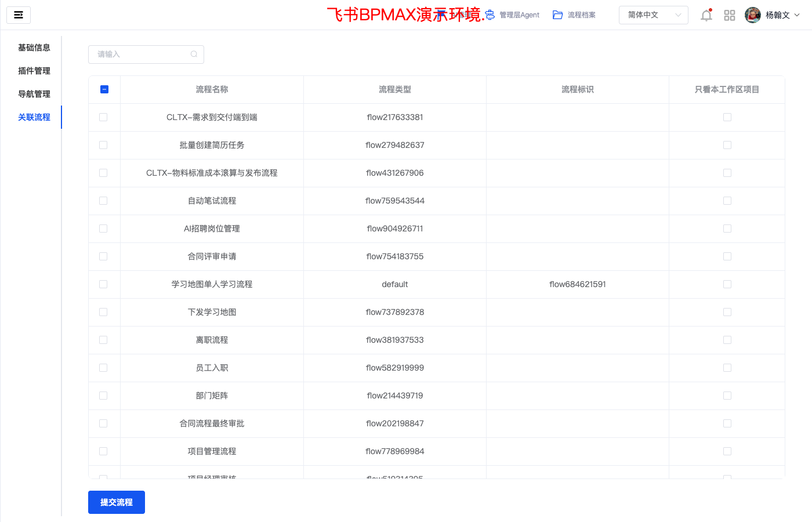Screen dimensions: 812x522
Task: Go to 基础信息 in the sidebar
Action: [34, 48]
